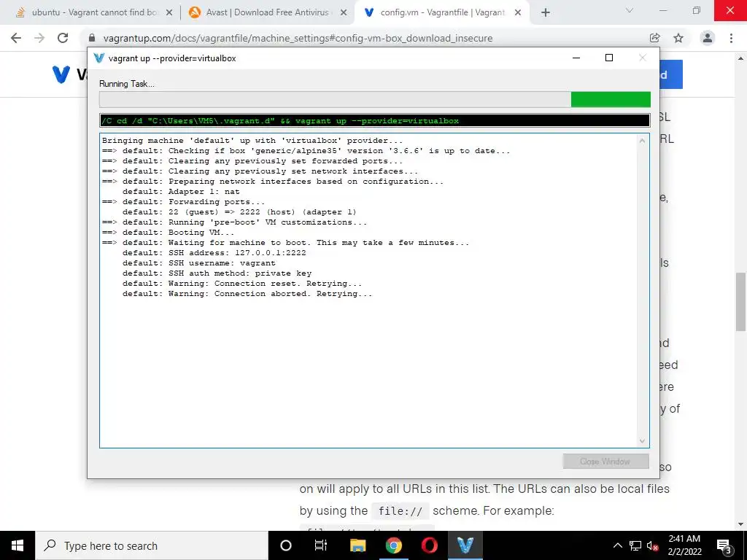
Task: Show hidden system tray icons
Action: click(617, 545)
